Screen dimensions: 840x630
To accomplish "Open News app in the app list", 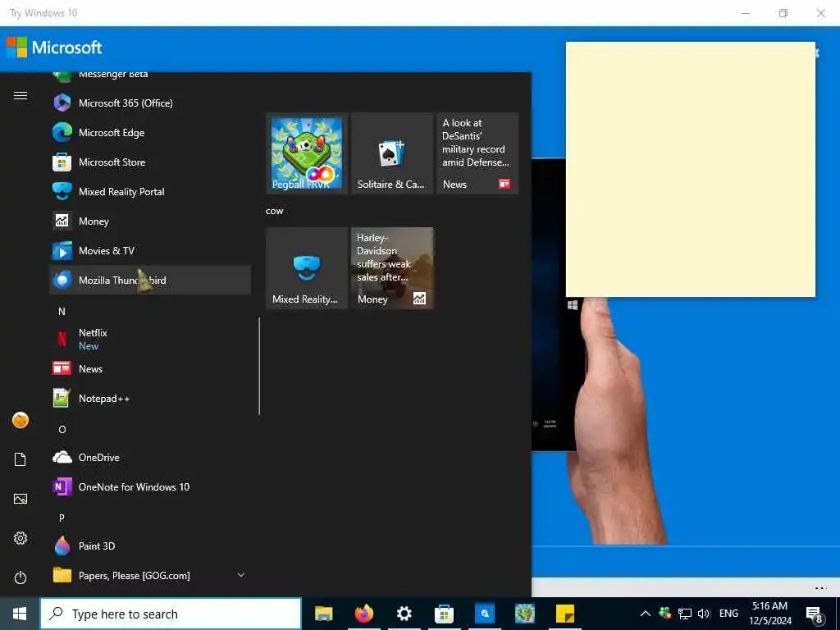I will tap(150, 368).
